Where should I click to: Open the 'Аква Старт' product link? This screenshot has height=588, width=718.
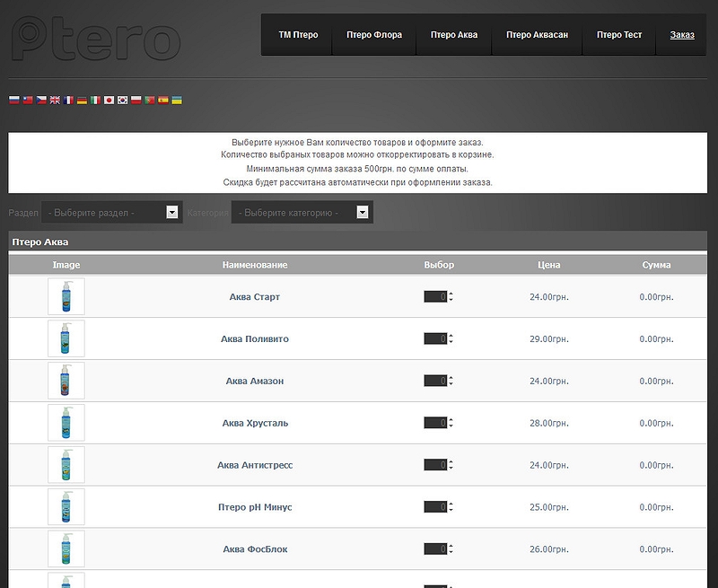click(255, 297)
